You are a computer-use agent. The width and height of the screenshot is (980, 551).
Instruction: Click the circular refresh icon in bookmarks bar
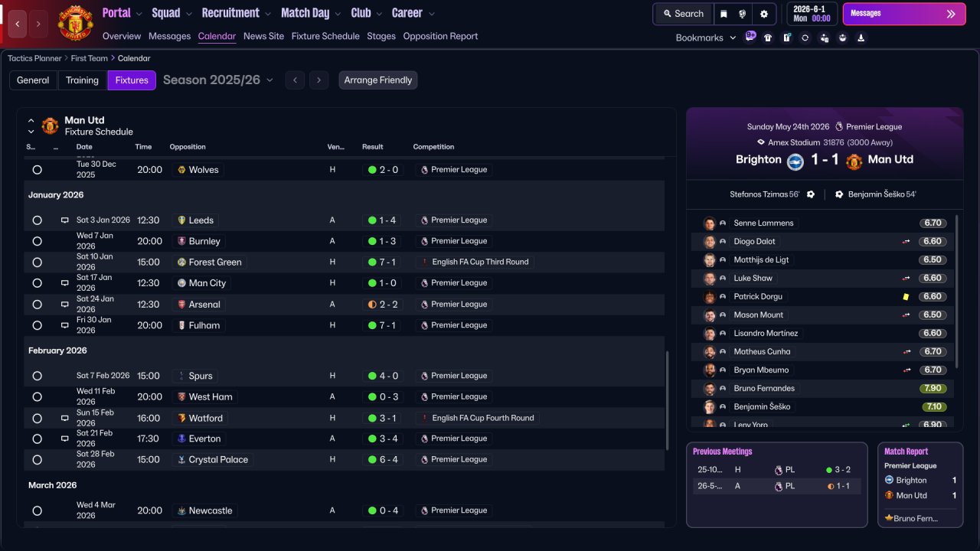[805, 37]
